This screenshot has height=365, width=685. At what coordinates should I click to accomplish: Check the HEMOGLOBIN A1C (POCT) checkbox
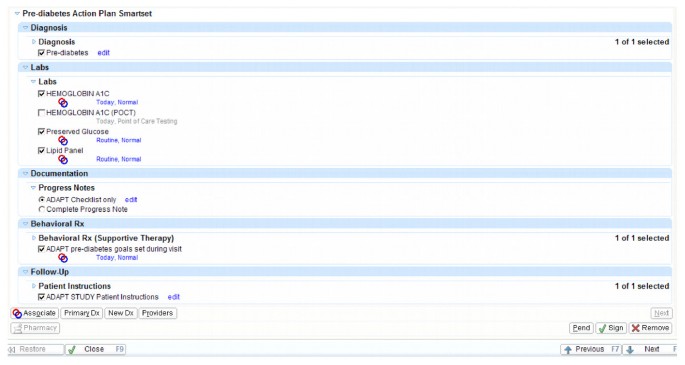[42, 113]
